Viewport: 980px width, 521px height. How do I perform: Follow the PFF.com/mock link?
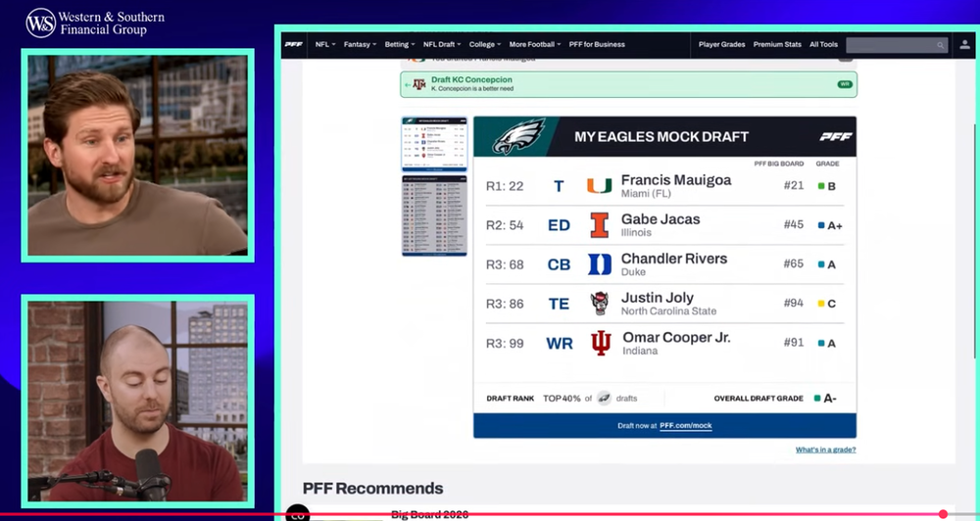pyautogui.click(x=685, y=427)
